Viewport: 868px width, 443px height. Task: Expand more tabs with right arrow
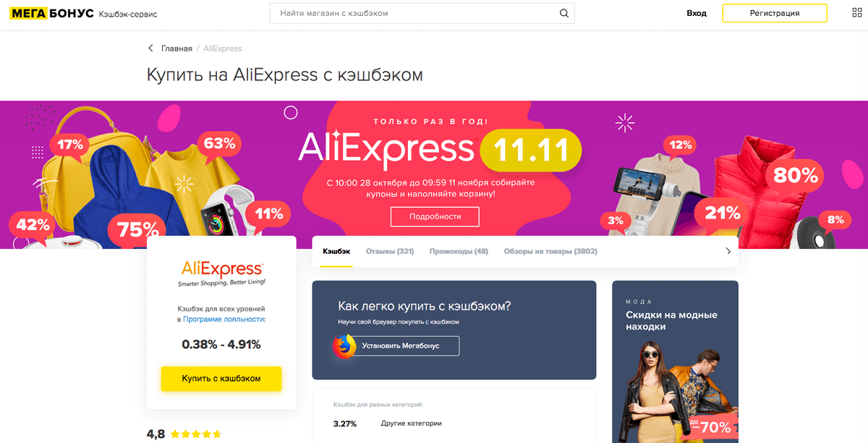tap(728, 251)
